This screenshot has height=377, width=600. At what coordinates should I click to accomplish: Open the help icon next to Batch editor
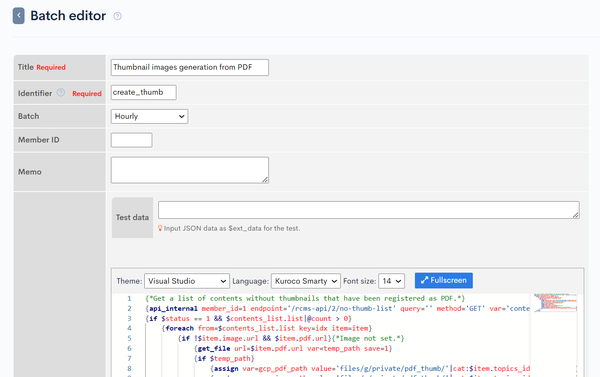(x=117, y=16)
